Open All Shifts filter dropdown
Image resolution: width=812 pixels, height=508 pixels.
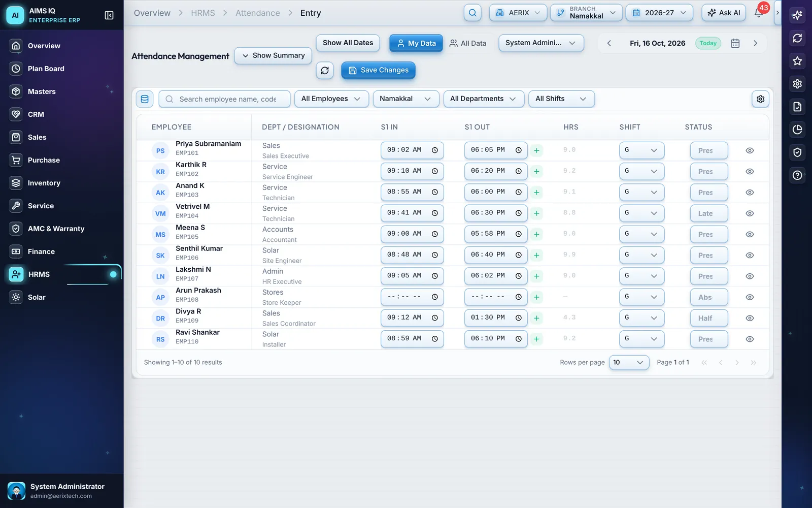[561, 99]
